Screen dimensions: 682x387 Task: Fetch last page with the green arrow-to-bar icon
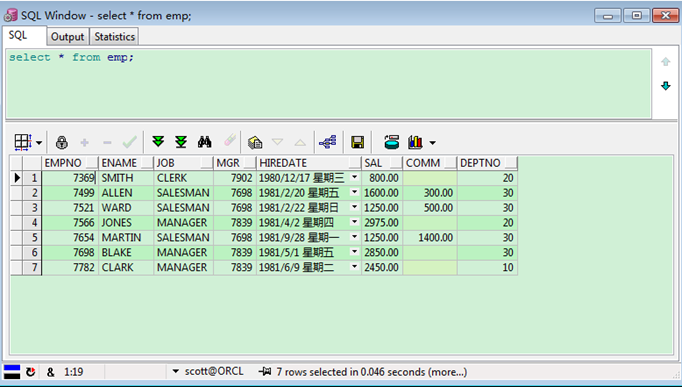point(181,142)
